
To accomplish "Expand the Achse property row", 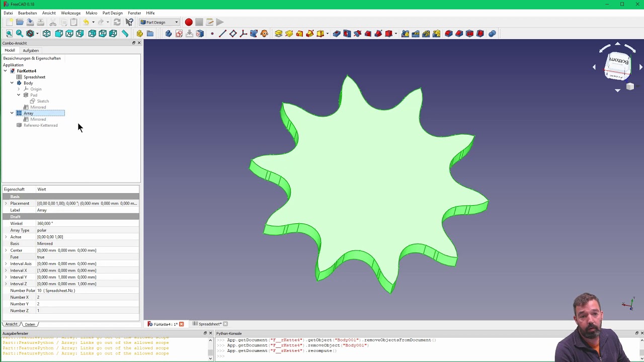I will 6,237.
